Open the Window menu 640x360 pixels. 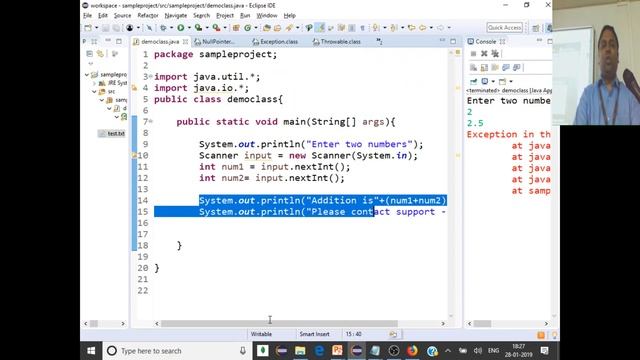click(x=267, y=16)
